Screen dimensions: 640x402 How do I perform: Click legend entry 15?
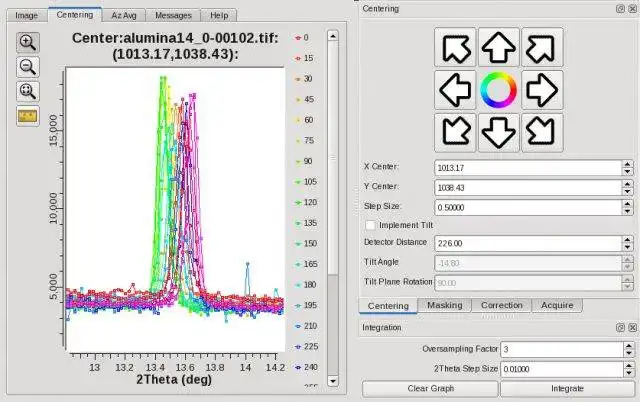pos(304,58)
